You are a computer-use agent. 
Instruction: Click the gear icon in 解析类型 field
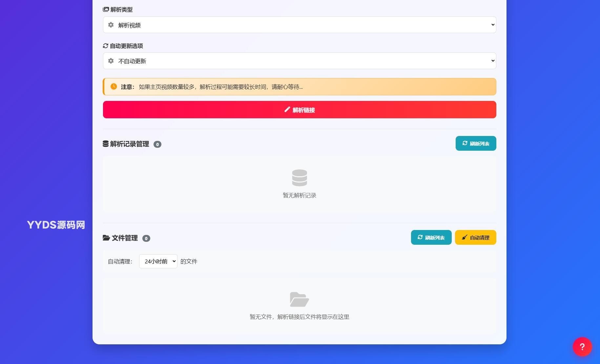[111, 25]
